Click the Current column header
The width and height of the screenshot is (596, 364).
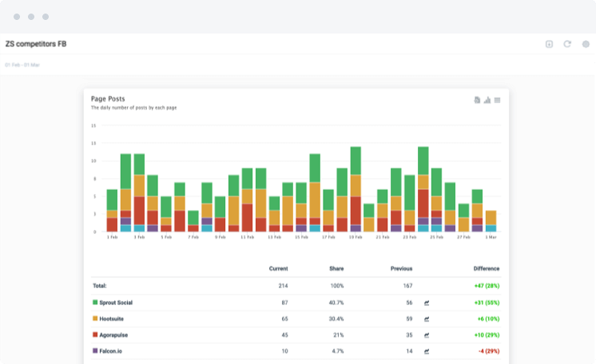(x=279, y=269)
